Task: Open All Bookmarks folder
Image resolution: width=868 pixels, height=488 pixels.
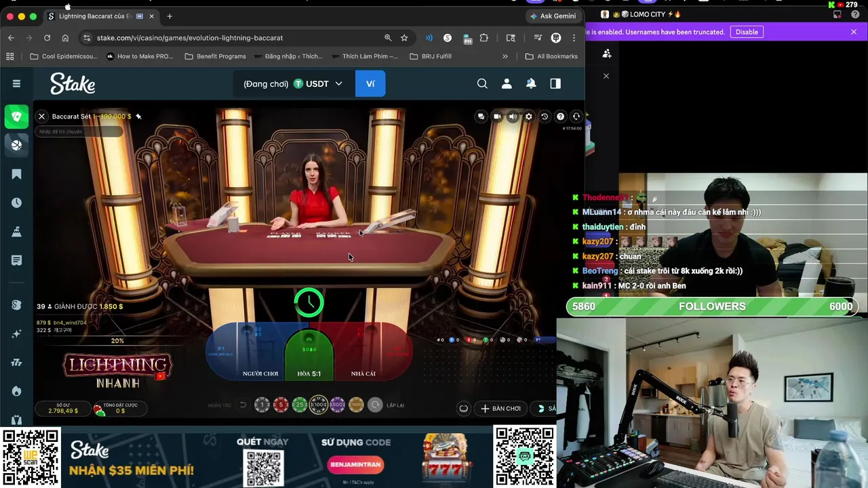Action: point(551,56)
